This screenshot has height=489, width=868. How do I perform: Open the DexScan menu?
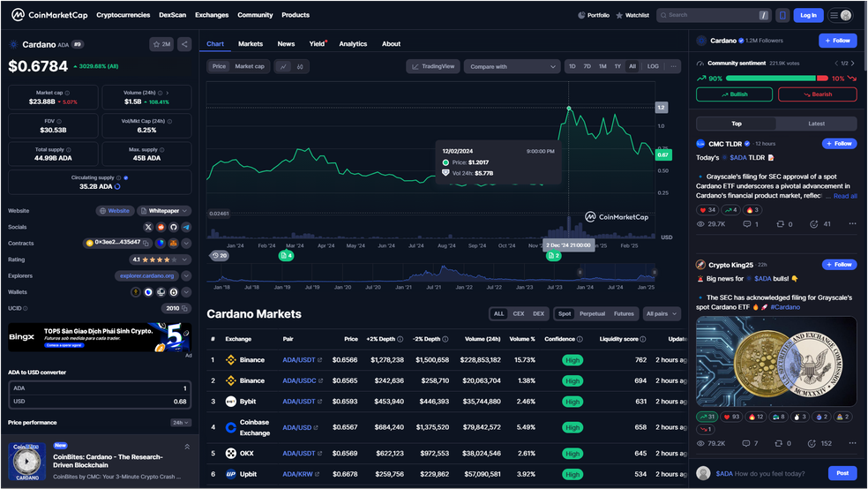[x=173, y=15]
